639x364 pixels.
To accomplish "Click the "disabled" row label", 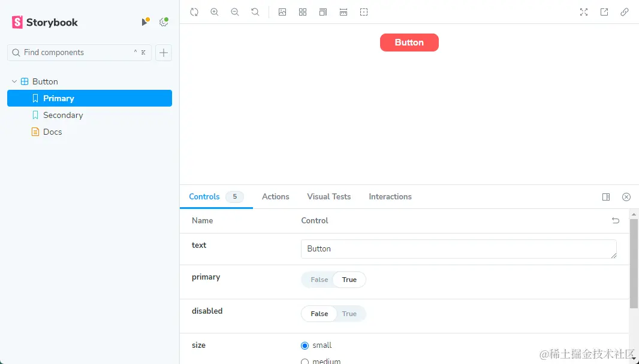I will pyautogui.click(x=207, y=311).
